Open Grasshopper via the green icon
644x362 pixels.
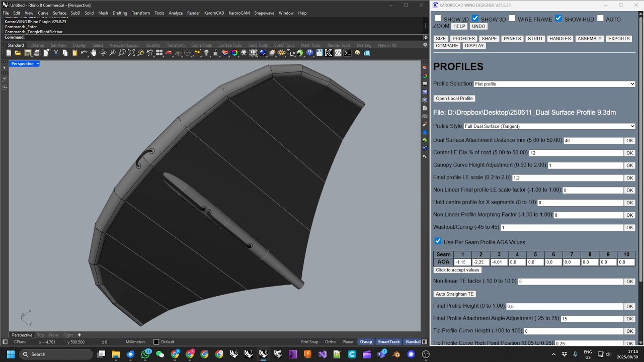point(300,53)
